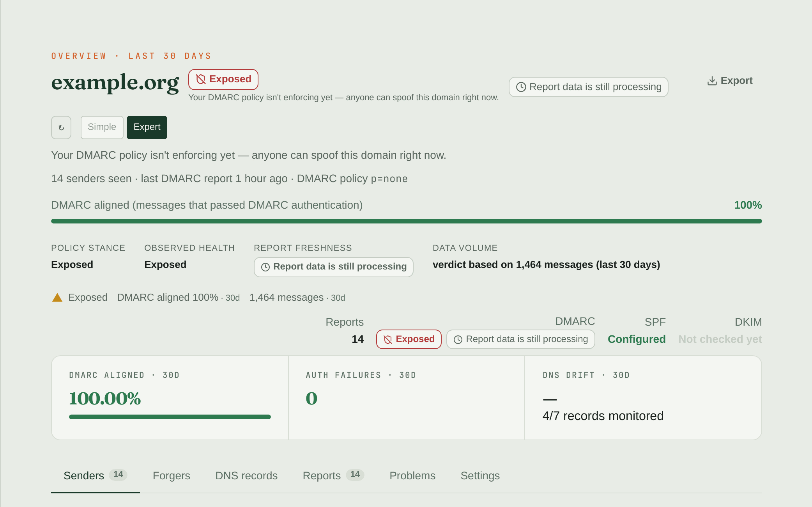812x507 pixels.
Task: Click Report Freshness processing badge
Action: pyautogui.click(x=334, y=267)
